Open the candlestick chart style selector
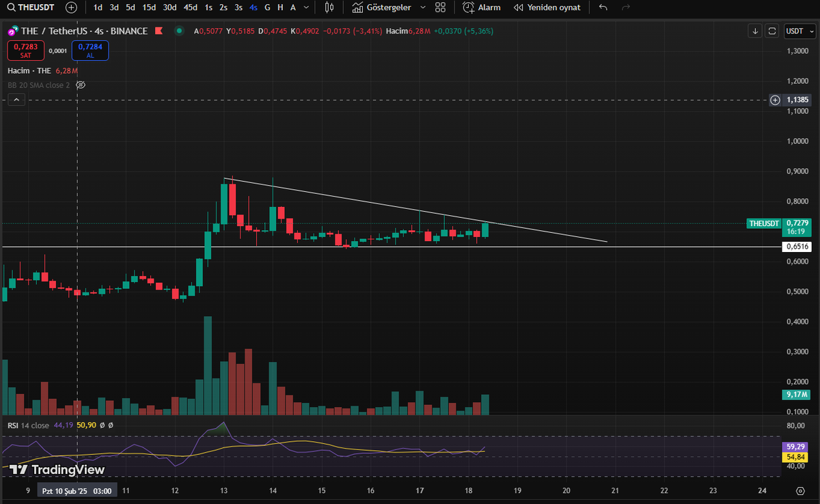This screenshot has height=504, width=820. point(328,8)
